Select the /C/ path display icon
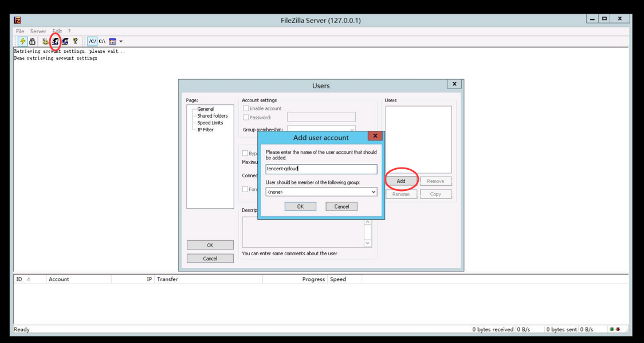 click(92, 41)
